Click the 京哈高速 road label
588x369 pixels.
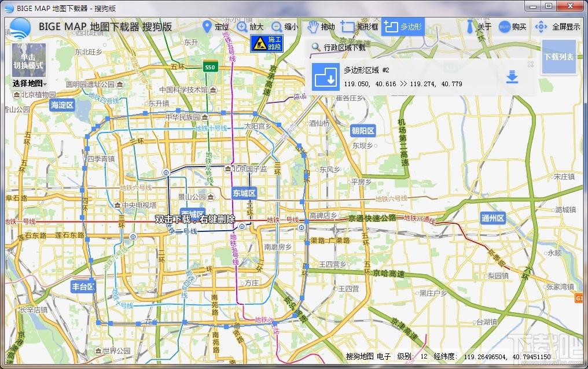click(389, 274)
